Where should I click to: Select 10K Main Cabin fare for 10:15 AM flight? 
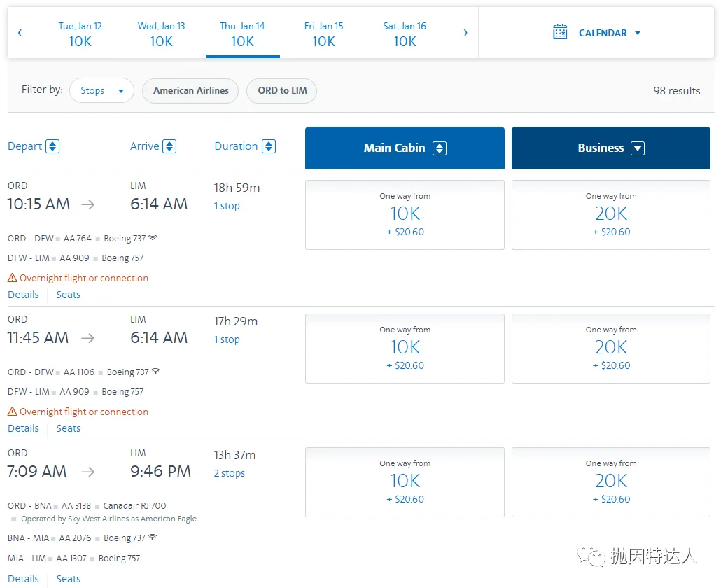405,214
